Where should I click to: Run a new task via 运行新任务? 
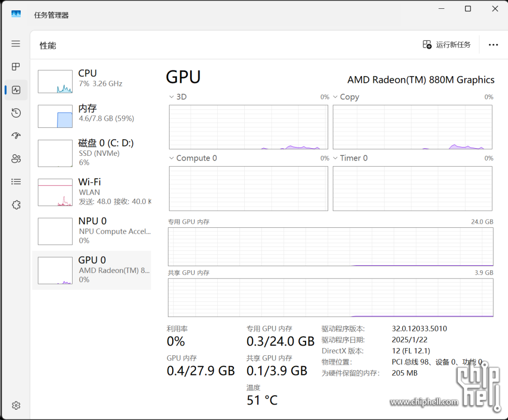click(x=447, y=45)
